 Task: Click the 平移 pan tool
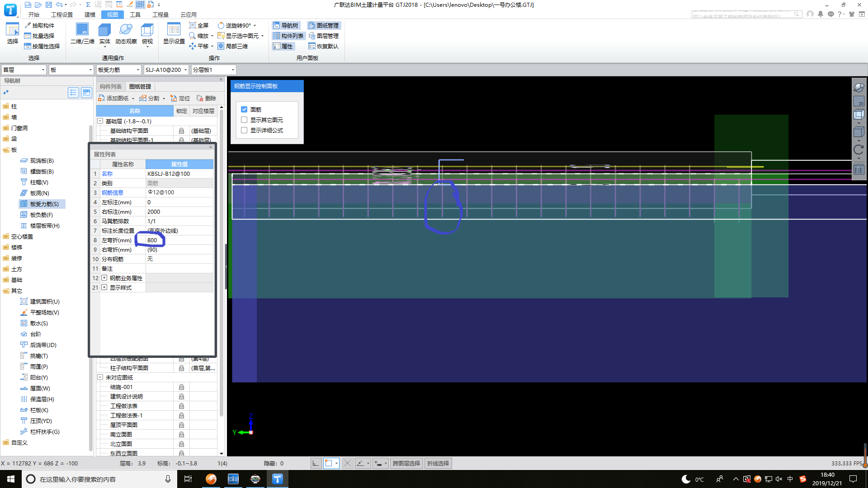(x=199, y=46)
